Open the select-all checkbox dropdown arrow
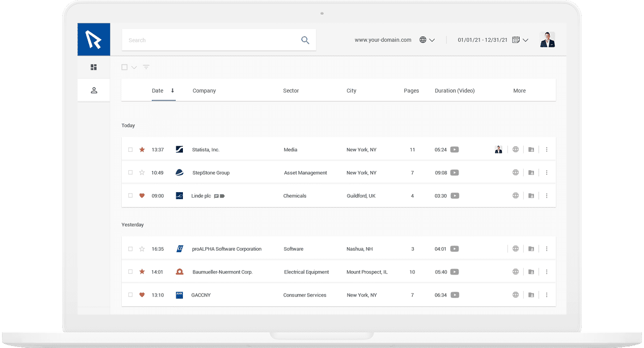 coord(134,68)
